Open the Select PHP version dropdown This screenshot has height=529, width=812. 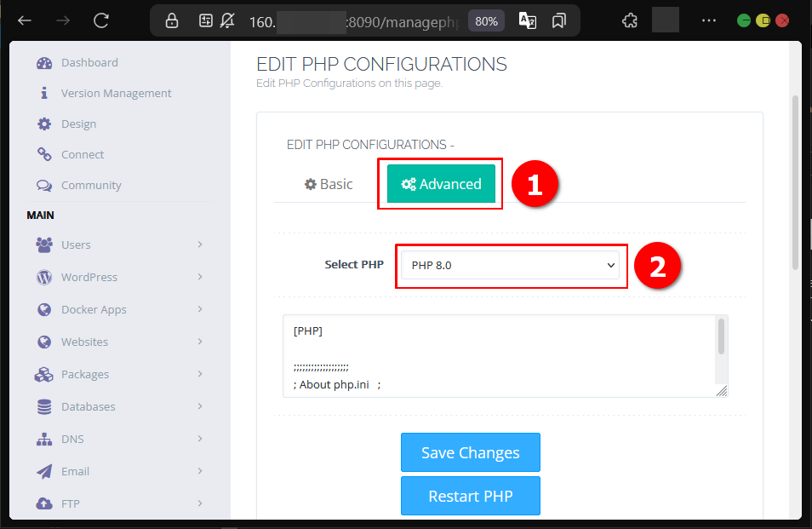point(510,265)
